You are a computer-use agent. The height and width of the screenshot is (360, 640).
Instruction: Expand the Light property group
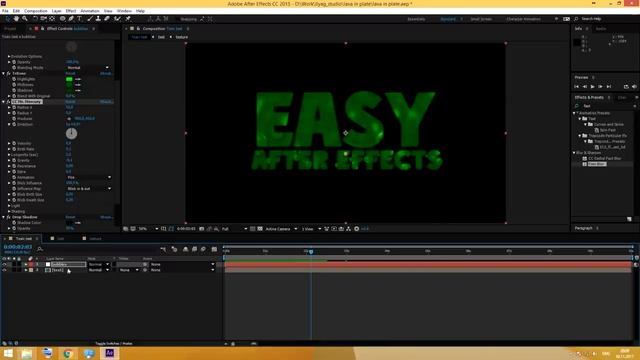9,206
